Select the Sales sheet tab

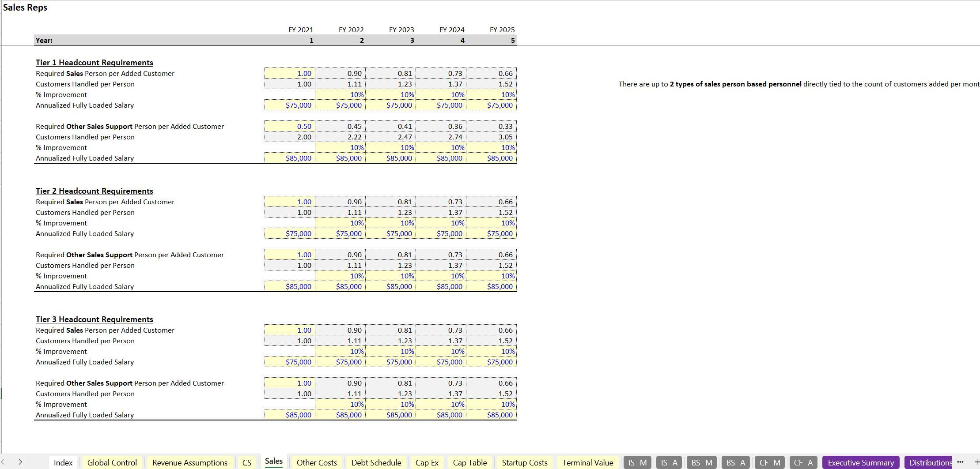pos(274,461)
